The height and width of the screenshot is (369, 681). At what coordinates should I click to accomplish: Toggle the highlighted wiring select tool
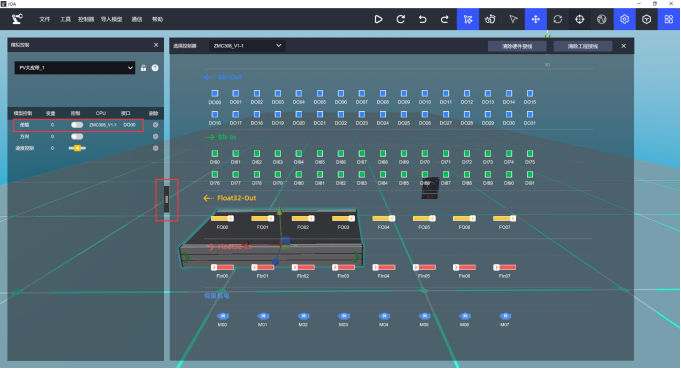pyautogui.click(x=468, y=19)
